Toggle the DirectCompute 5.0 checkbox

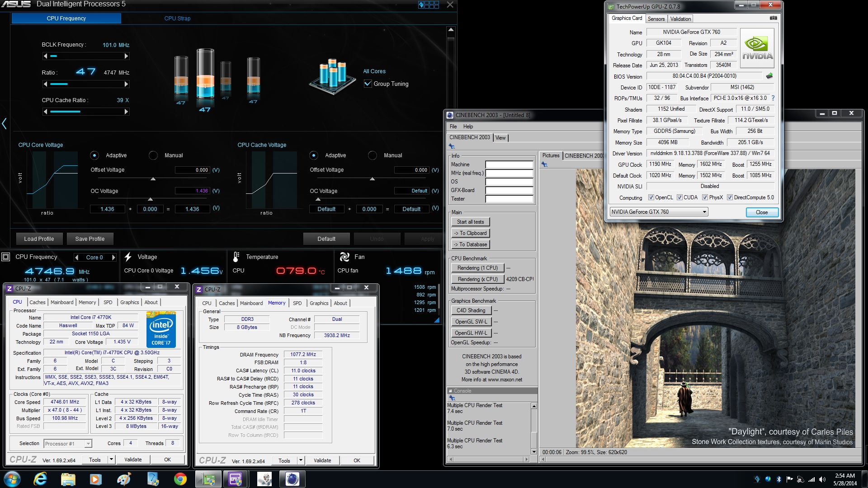click(730, 197)
